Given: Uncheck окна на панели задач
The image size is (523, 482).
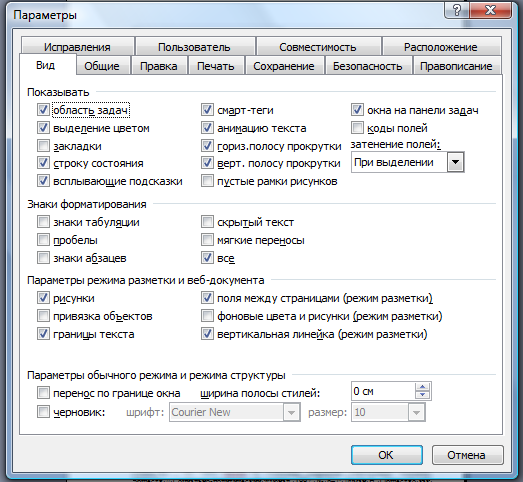Looking at the screenshot, I should (357, 110).
